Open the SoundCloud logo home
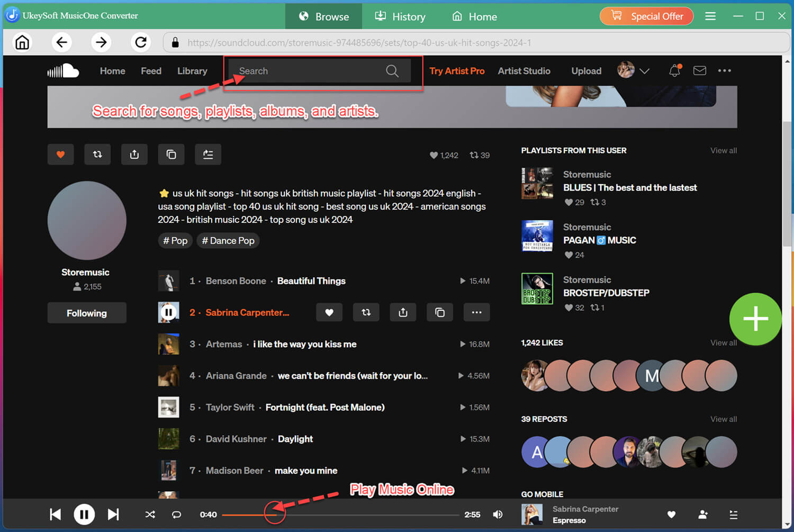 (x=63, y=71)
